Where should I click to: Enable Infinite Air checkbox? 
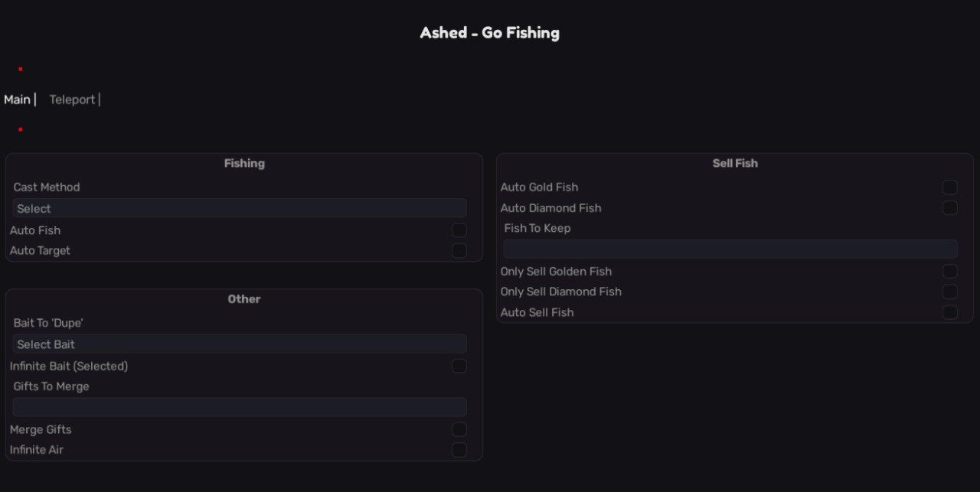tap(459, 450)
